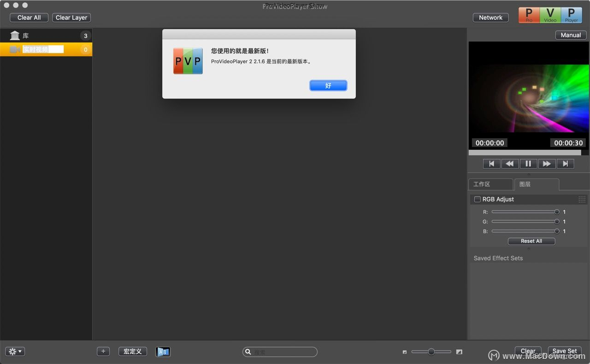This screenshot has height=364, width=590.
Task: Adjust the B channel slider
Action: 525,231
